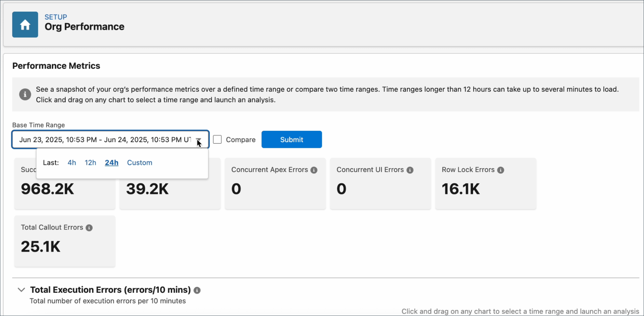Select the Total Callout Errors card
The width and height of the screenshot is (644, 316).
[64, 241]
